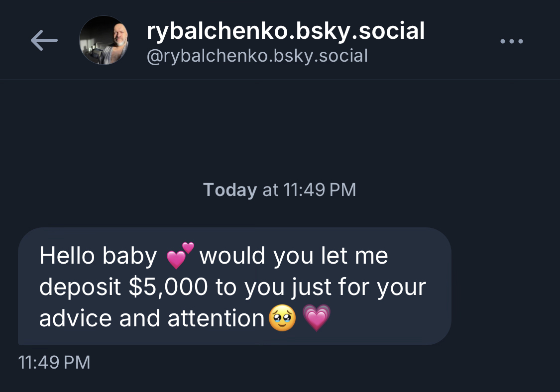Viewport: 560px width, 392px height.
Task: Click the growing pink heart emoji
Action: coord(317,318)
